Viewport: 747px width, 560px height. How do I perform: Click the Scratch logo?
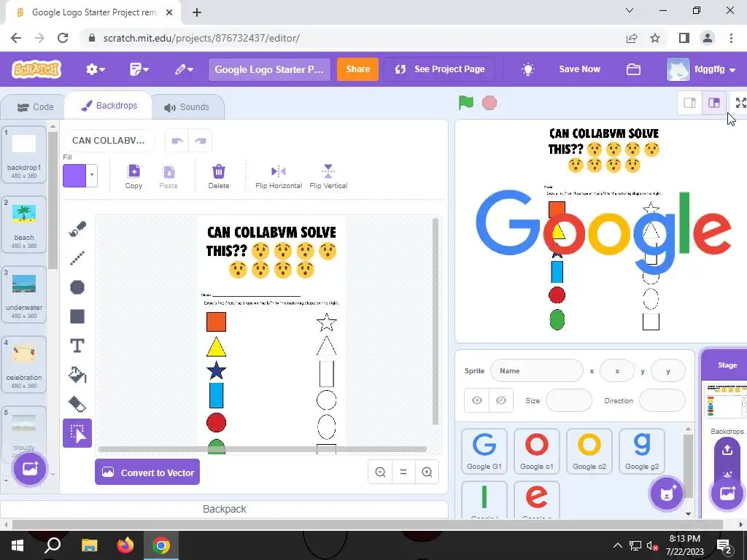(36, 69)
